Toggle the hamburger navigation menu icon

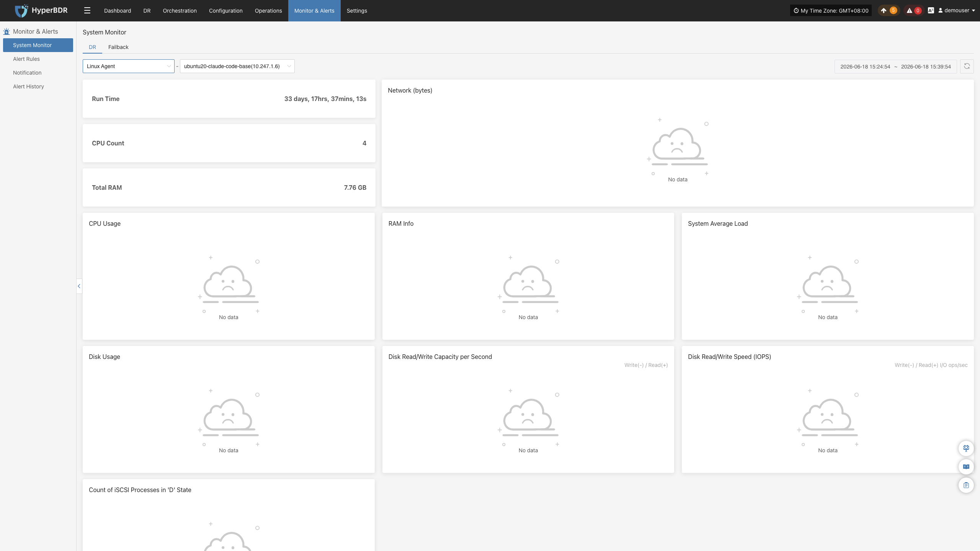(87, 11)
